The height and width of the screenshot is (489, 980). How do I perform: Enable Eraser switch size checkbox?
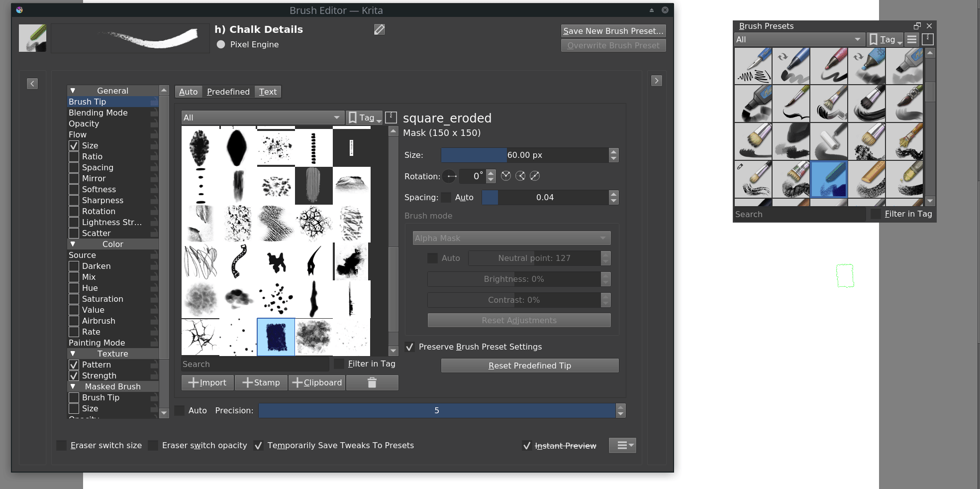pos(62,446)
